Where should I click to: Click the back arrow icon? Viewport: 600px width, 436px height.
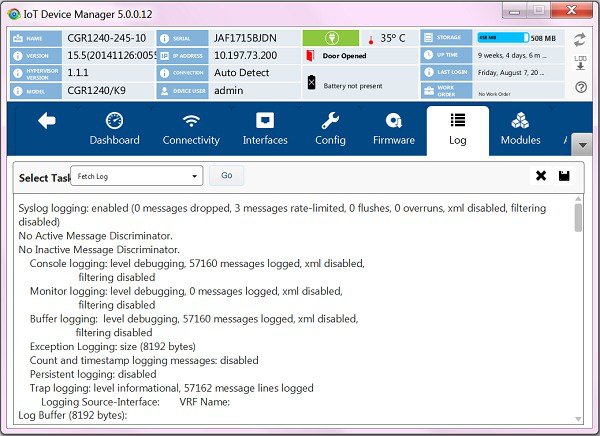[47, 121]
